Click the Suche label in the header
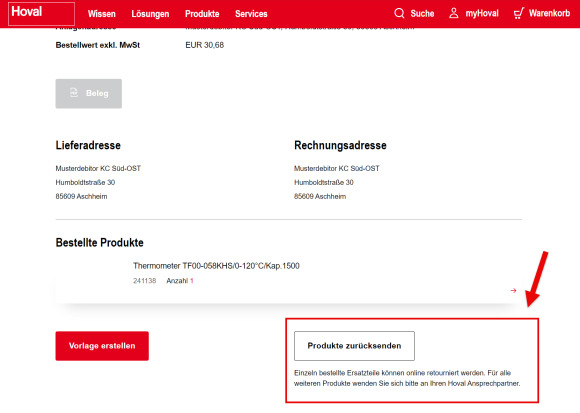Viewport: 580px width, 413px height. (x=422, y=13)
